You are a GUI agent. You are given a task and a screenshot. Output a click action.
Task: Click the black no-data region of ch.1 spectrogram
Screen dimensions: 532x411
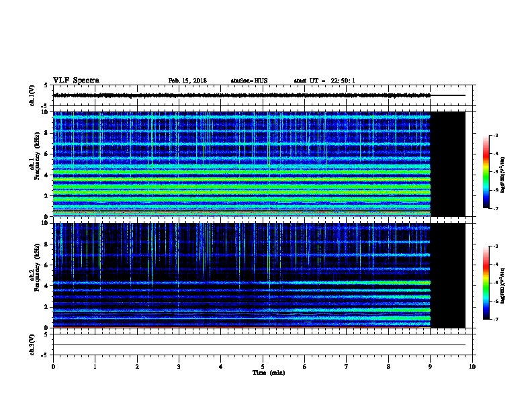(x=448, y=164)
